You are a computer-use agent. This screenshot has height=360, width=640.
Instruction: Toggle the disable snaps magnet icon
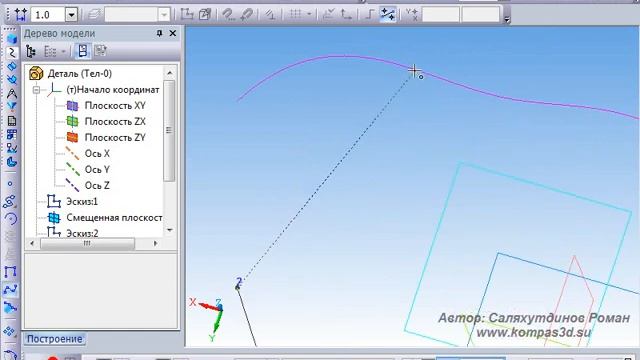point(247,15)
